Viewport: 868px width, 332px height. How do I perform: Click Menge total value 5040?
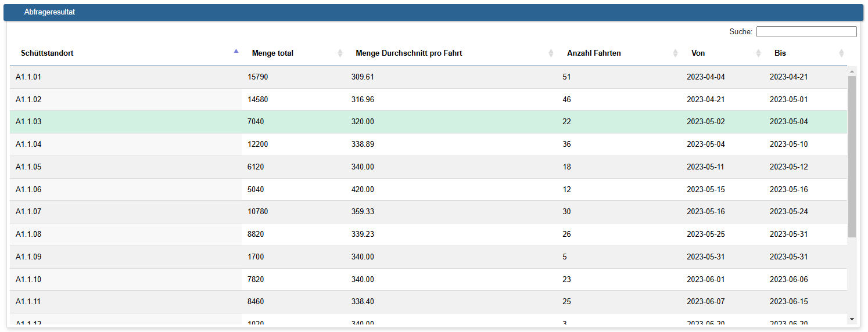(256, 190)
